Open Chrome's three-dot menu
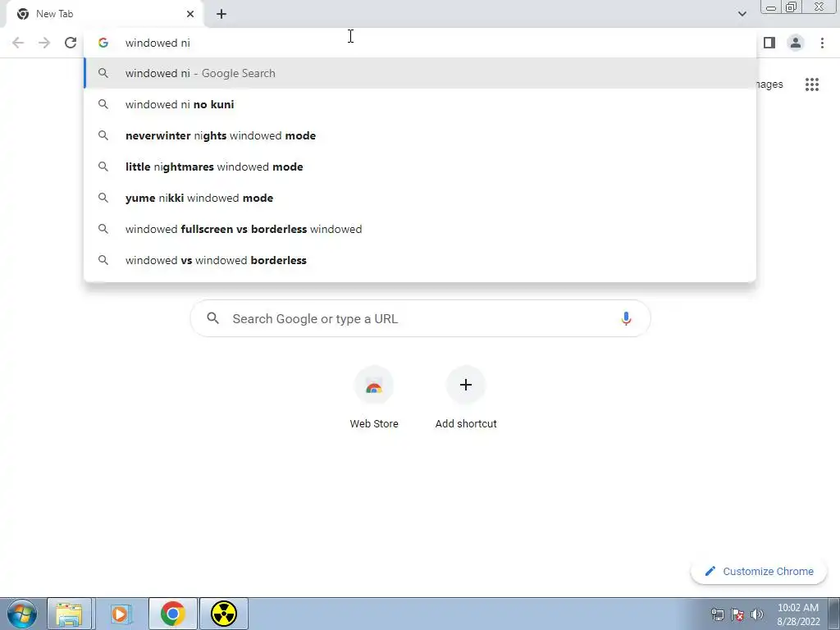Viewport: 840px width, 630px height. pos(822,43)
